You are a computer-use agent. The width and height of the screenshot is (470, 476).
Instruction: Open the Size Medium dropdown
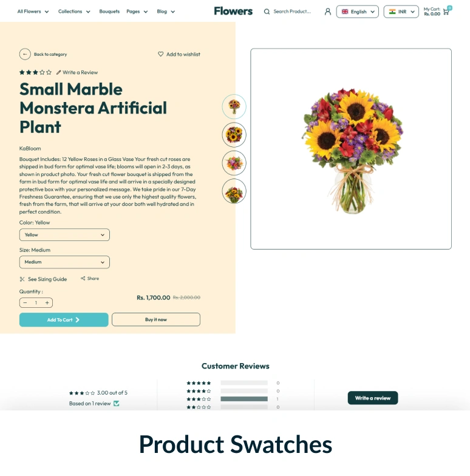[x=64, y=262]
